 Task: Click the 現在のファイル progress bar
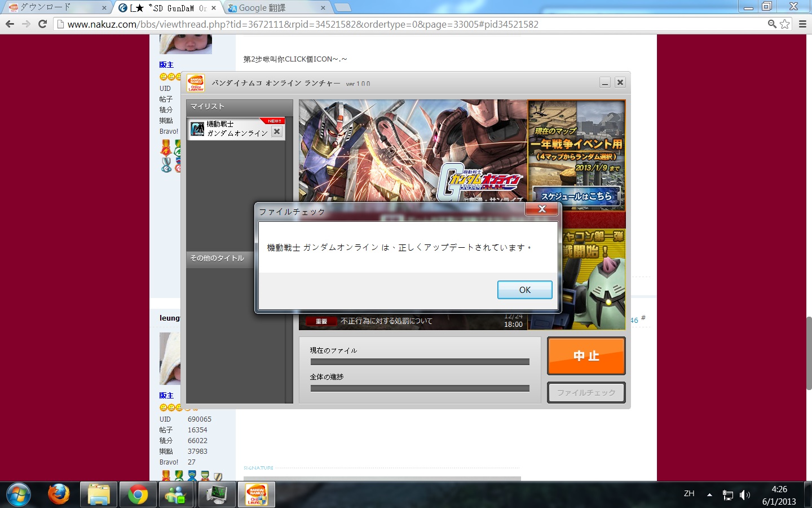[420, 362]
